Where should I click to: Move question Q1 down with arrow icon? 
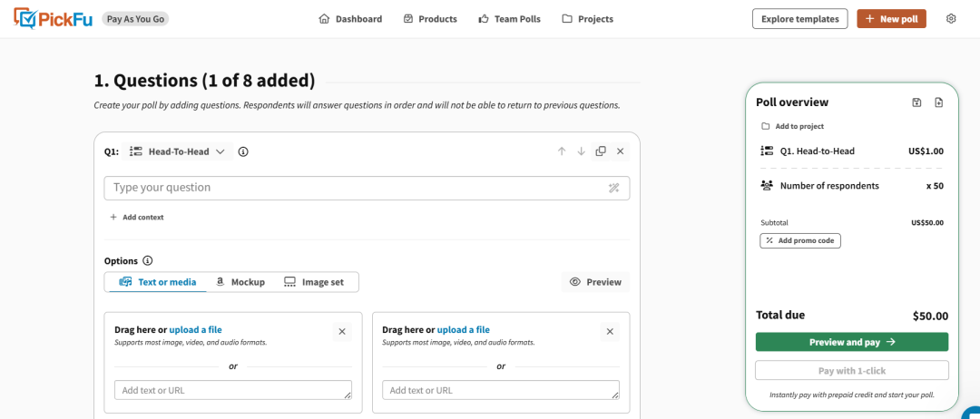coord(581,151)
